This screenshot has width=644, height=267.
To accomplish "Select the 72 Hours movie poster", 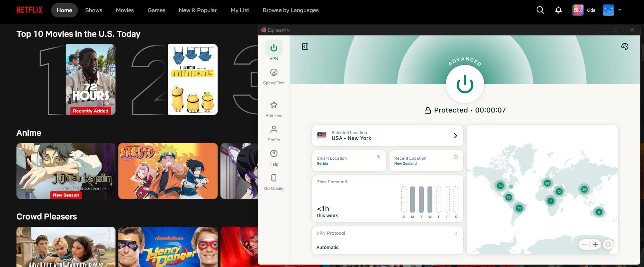I will (90, 80).
